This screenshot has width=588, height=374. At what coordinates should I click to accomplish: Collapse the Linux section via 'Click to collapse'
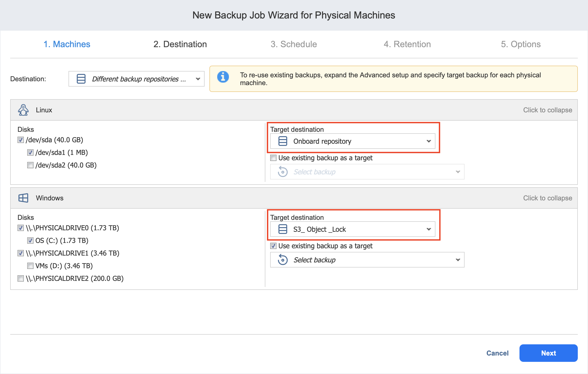547,110
